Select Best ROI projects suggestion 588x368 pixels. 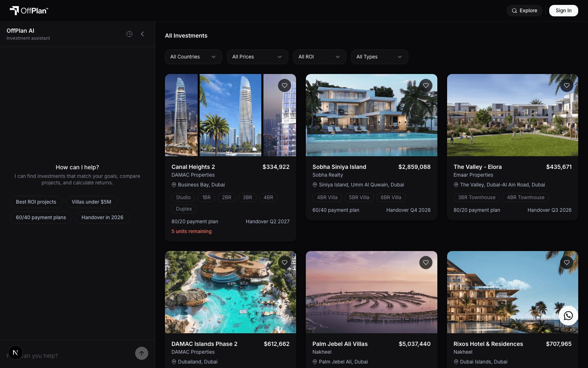pyautogui.click(x=36, y=202)
